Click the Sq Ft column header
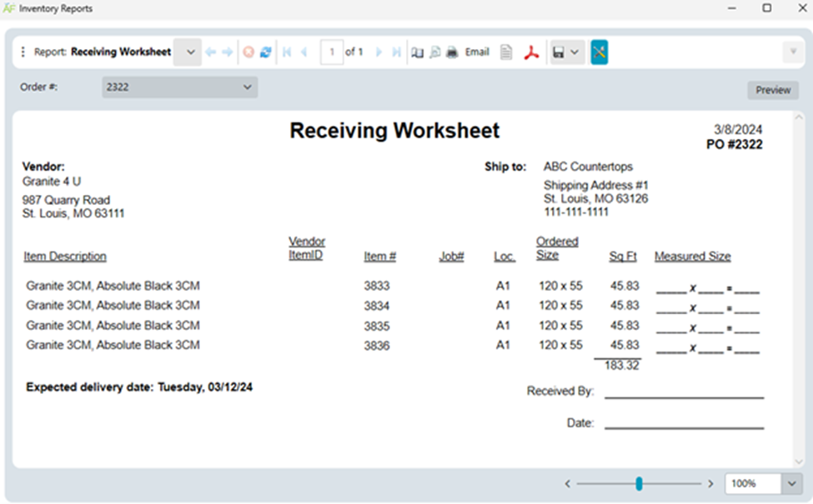 coord(623,257)
